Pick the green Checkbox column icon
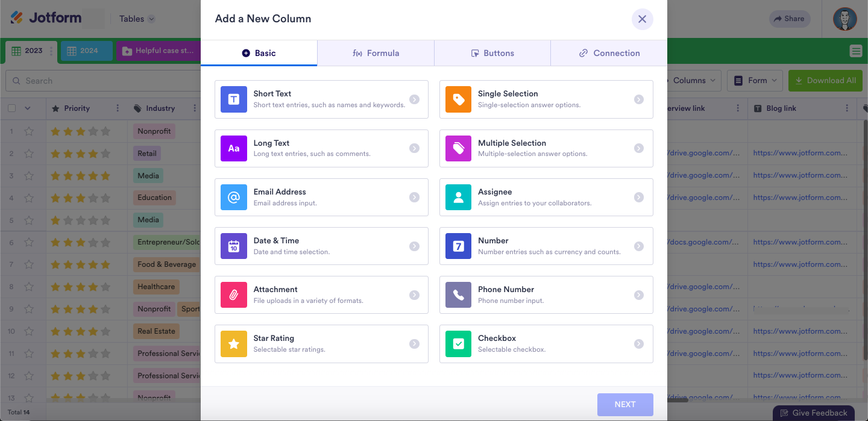 458,344
